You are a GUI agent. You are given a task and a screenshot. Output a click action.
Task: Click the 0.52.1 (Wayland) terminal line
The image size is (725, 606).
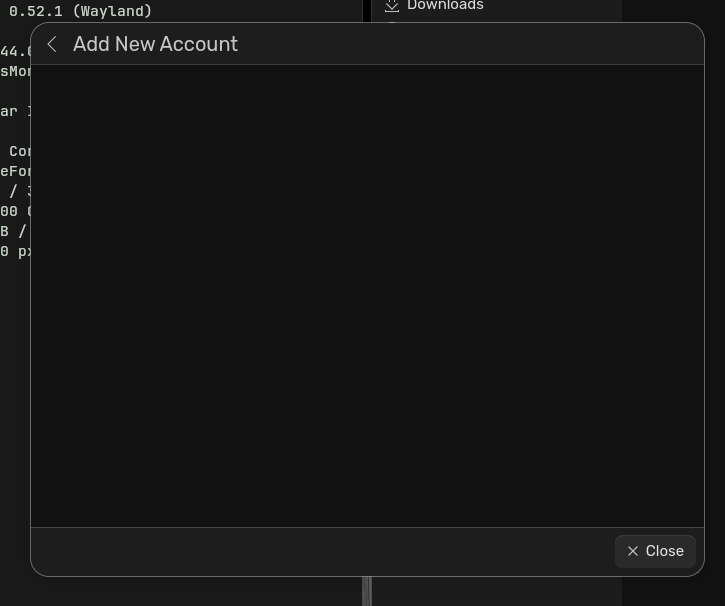point(80,11)
